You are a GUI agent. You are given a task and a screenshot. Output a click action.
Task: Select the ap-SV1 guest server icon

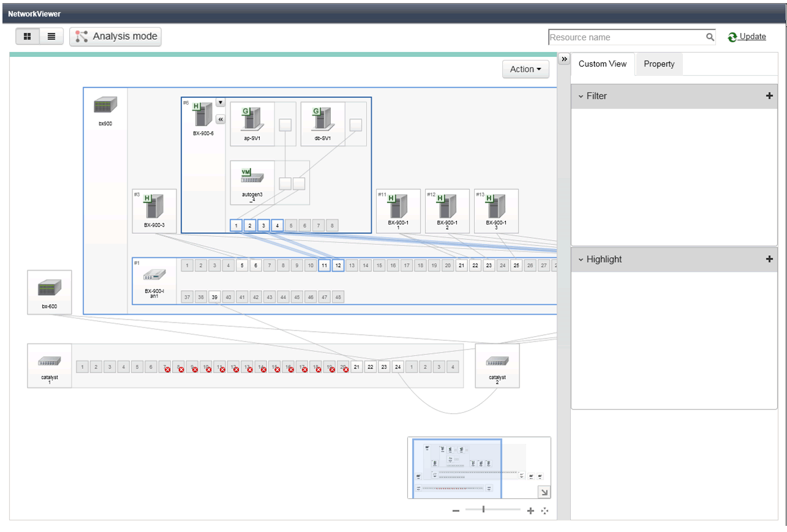252,118
